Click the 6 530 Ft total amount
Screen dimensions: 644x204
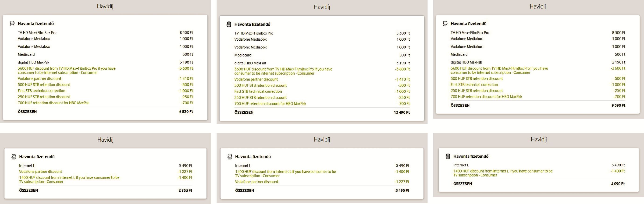point(186,112)
